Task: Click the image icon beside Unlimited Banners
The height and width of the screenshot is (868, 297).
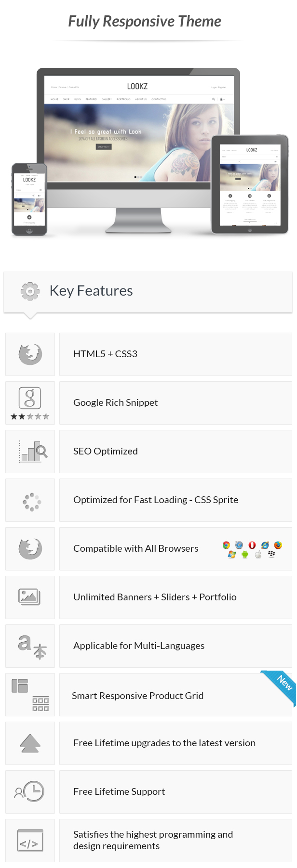Action: click(x=29, y=597)
